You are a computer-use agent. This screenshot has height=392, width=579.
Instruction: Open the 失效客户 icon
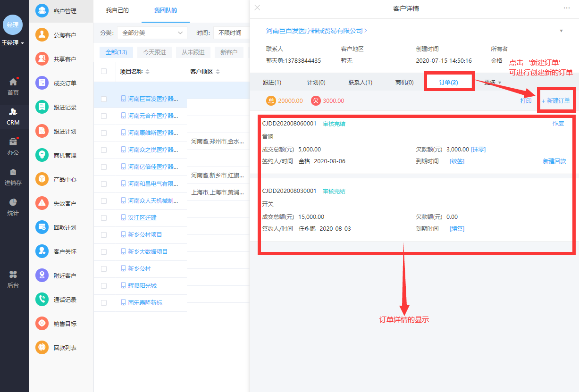coord(42,203)
